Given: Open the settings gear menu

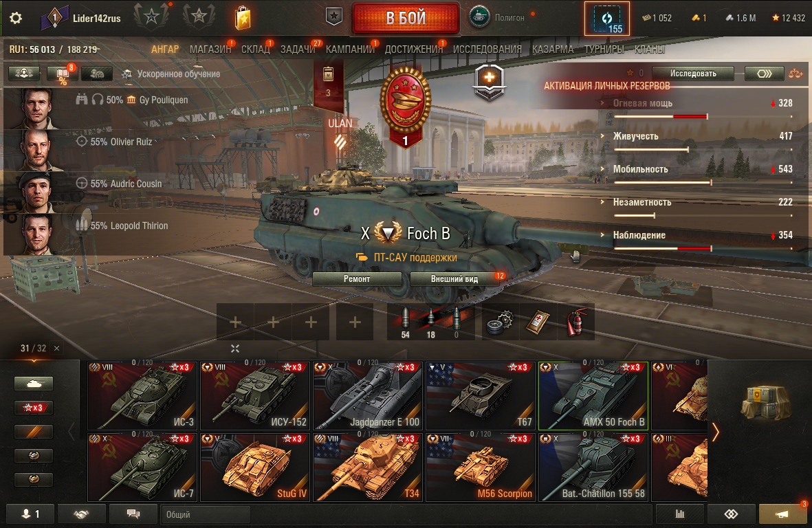Looking at the screenshot, I should (16, 18).
